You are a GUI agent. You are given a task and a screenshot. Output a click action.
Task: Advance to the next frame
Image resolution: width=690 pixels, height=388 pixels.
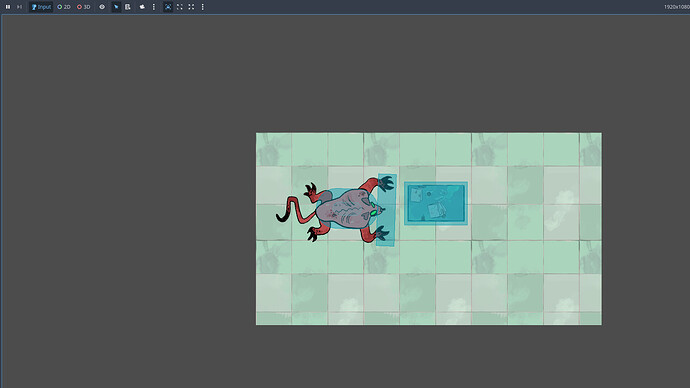tap(19, 7)
